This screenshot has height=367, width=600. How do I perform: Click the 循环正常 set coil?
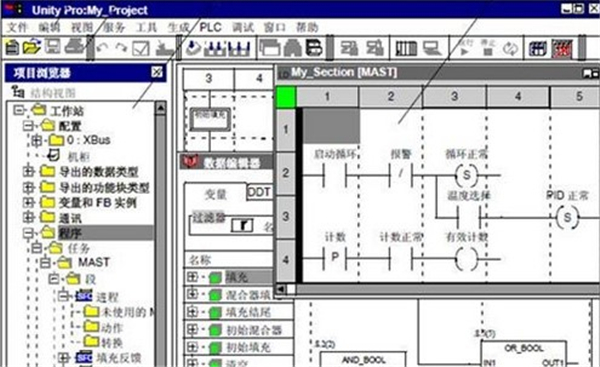pyautogui.click(x=466, y=175)
